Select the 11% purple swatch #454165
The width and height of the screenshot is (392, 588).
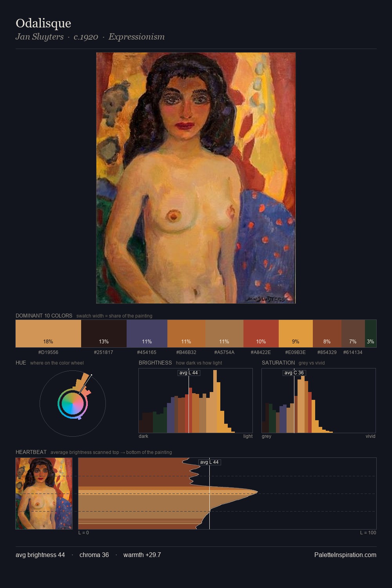147,334
